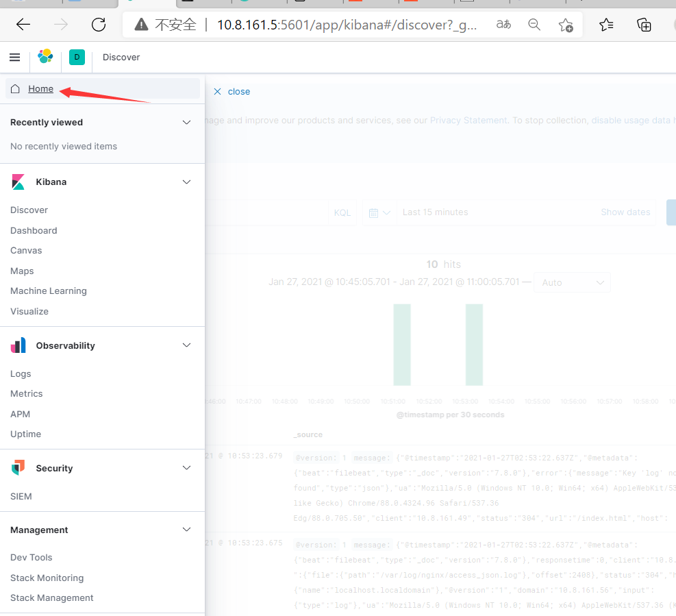Open the Privacy Statement link

(x=468, y=121)
